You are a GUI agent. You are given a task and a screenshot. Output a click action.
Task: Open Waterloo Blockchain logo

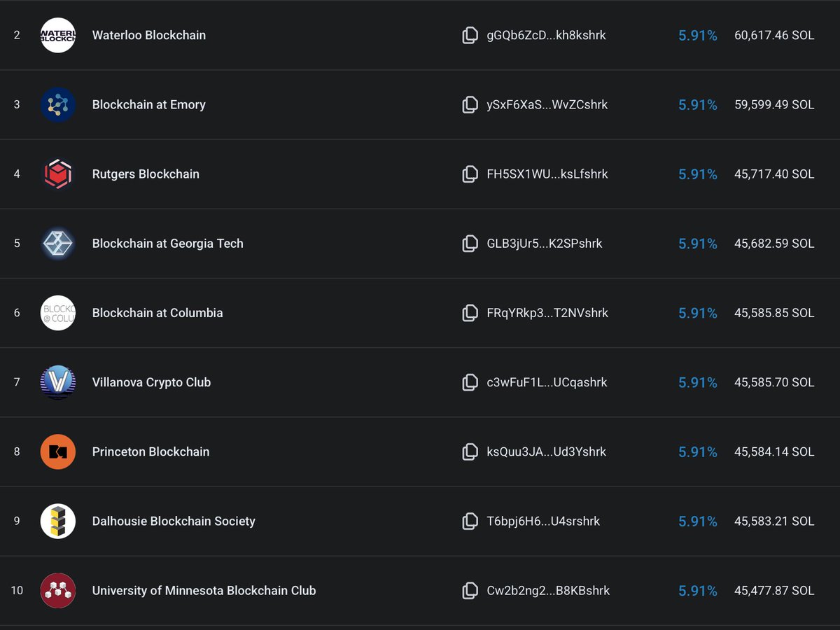(x=58, y=35)
